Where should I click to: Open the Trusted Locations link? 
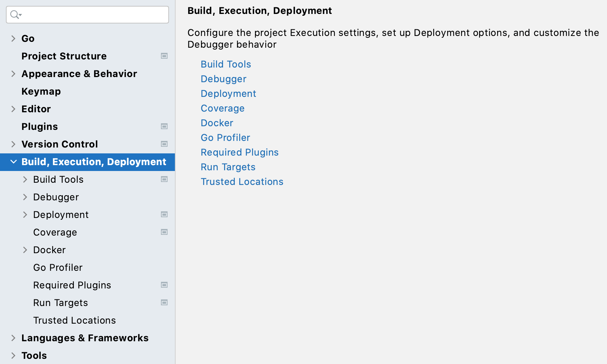point(242,181)
